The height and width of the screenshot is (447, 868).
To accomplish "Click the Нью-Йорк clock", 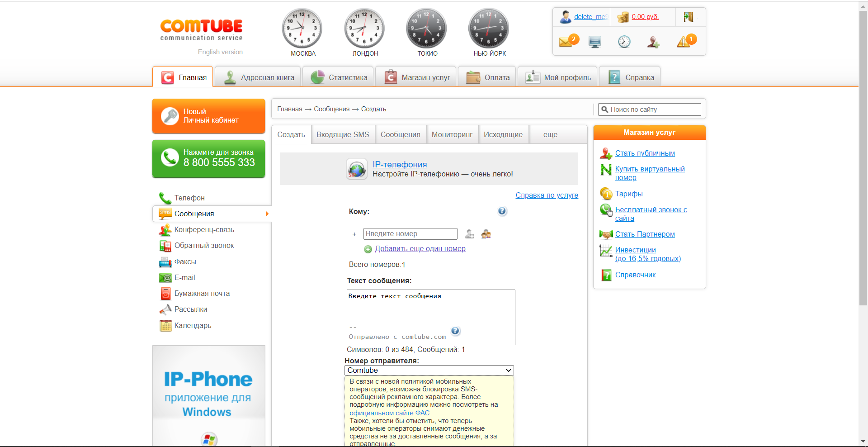I will coord(489,28).
